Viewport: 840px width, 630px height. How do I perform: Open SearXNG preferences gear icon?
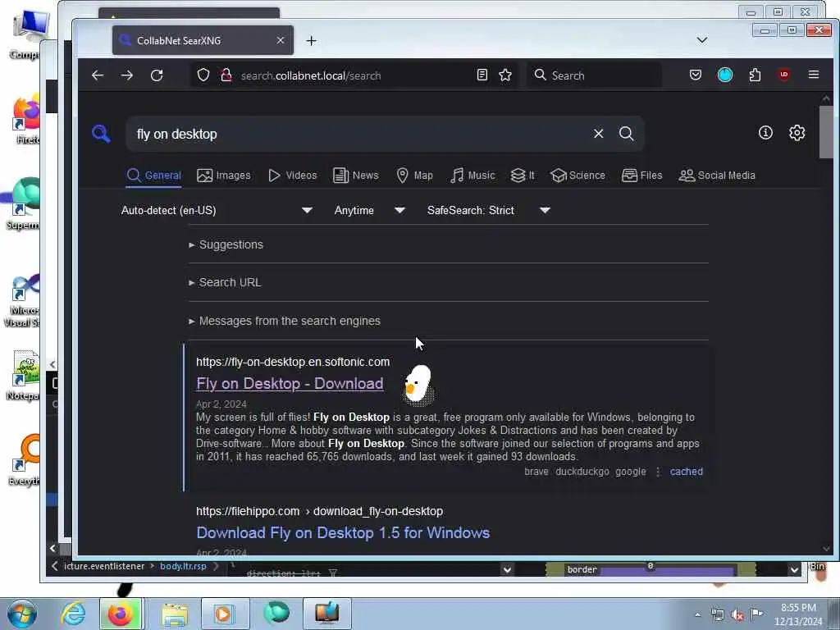point(797,132)
